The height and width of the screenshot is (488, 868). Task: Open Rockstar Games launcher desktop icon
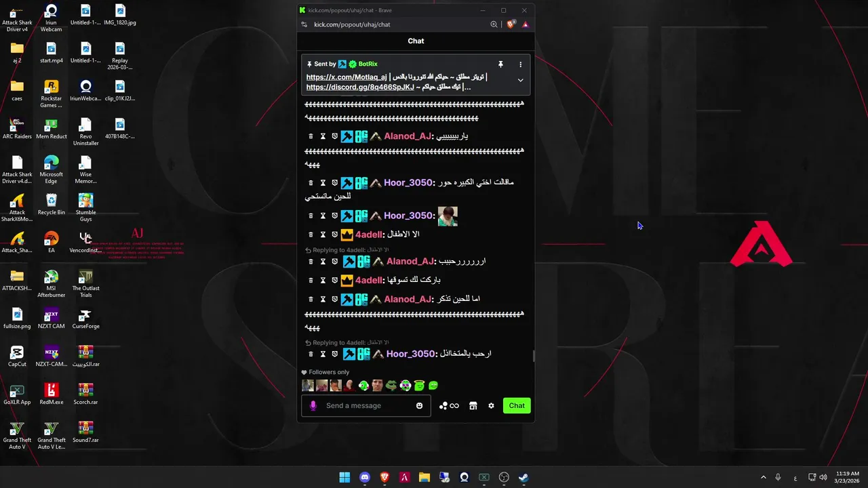coord(51,94)
